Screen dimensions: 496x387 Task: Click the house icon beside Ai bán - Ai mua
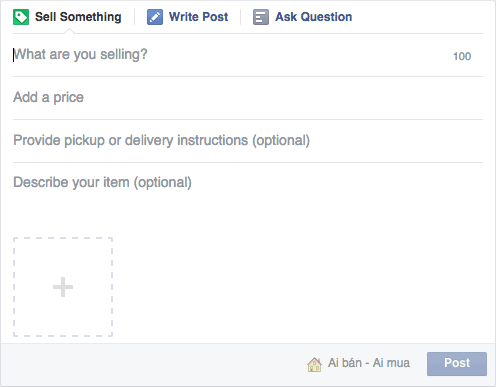(314, 364)
